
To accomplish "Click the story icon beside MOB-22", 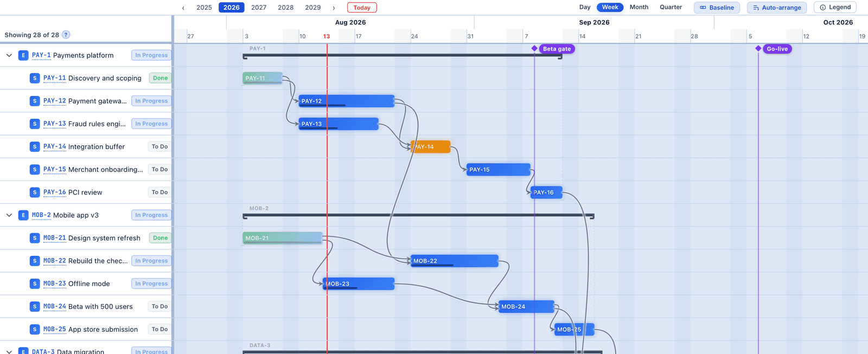I will 35,261.
